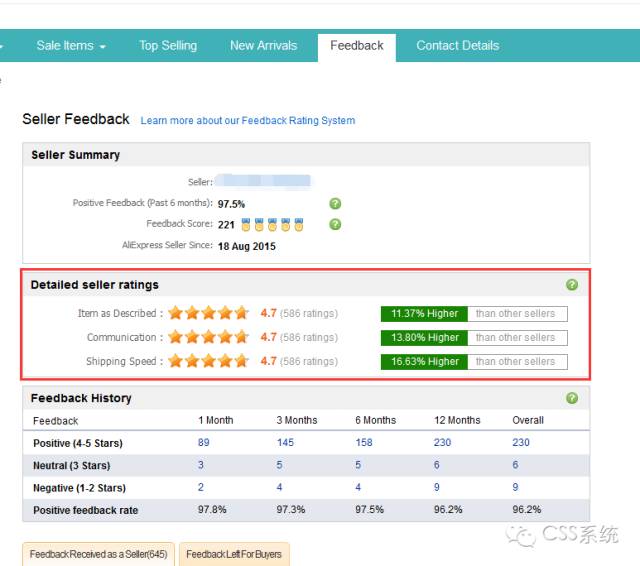Click the Communication star rating

pyautogui.click(x=209, y=338)
